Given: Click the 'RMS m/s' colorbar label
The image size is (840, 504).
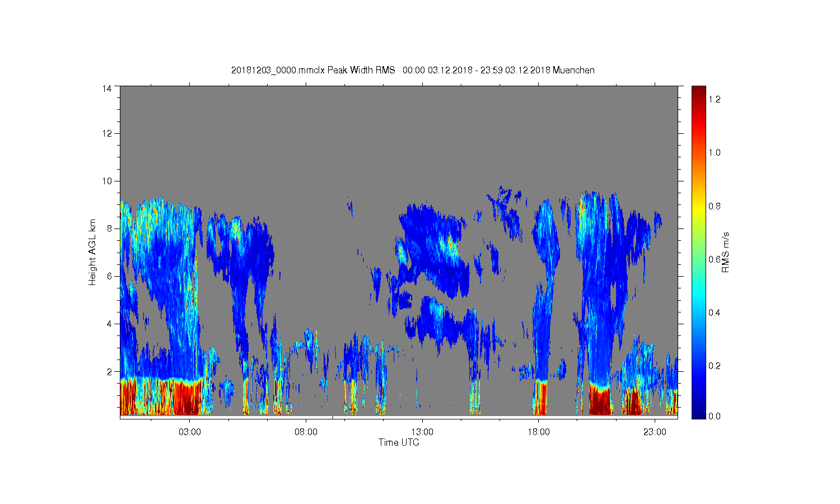Looking at the screenshot, I should point(725,252).
